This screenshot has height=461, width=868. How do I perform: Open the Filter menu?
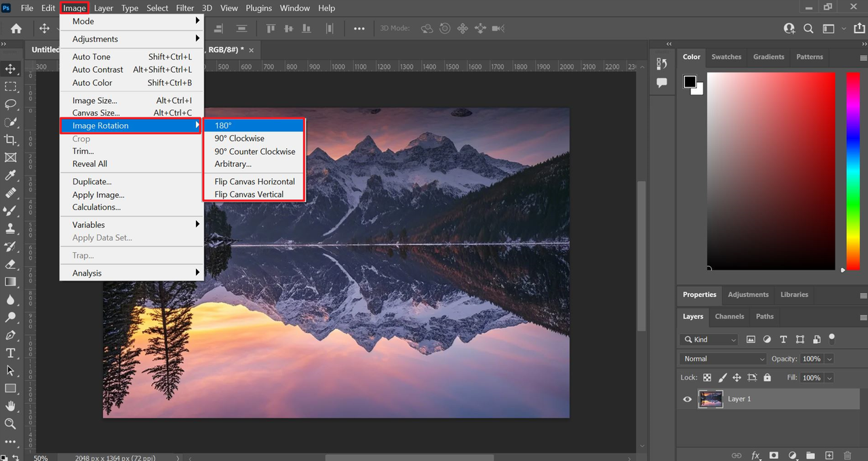click(x=185, y=8)
